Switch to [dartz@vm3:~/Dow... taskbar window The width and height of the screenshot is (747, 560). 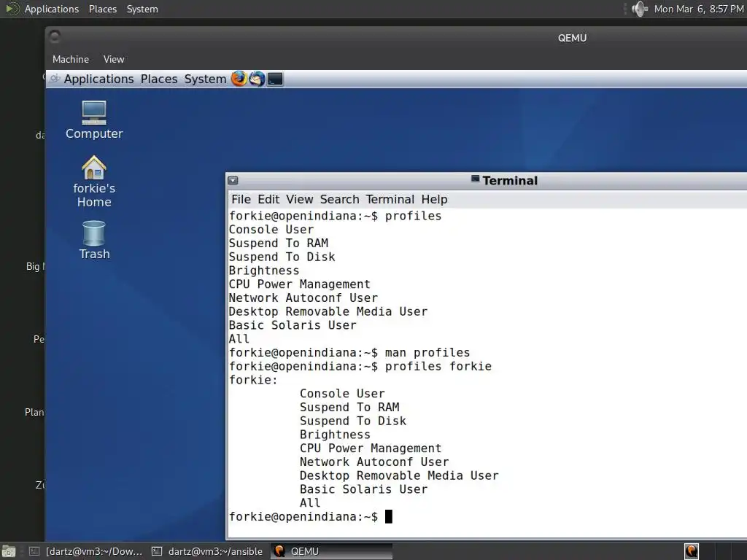pyautogui.click(x=86, y=551)
